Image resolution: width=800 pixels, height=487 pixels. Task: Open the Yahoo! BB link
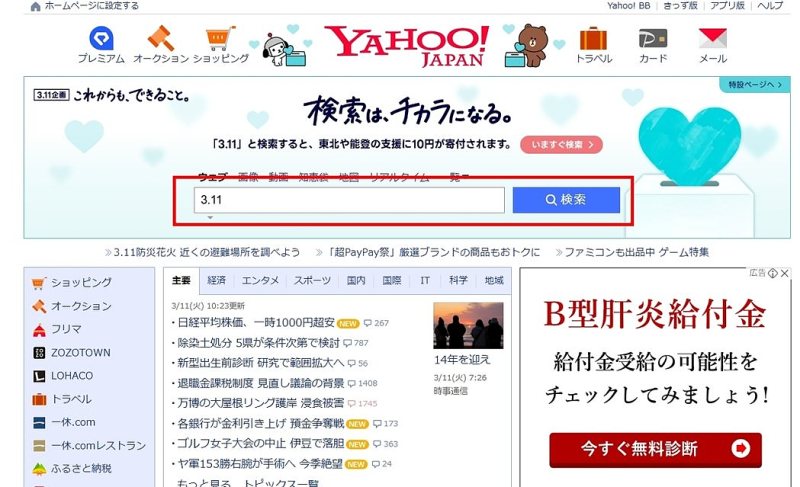[x=628, y=6]
